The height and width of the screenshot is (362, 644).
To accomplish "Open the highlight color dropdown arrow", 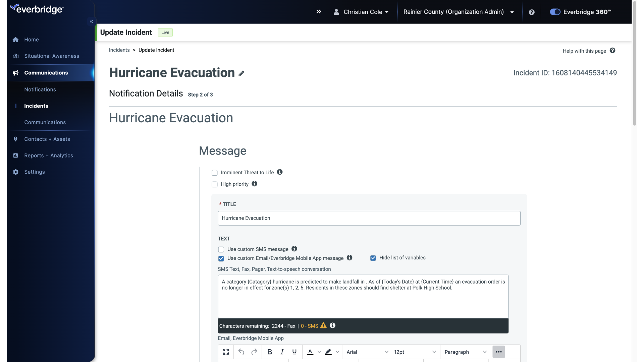I will (337, 352).
